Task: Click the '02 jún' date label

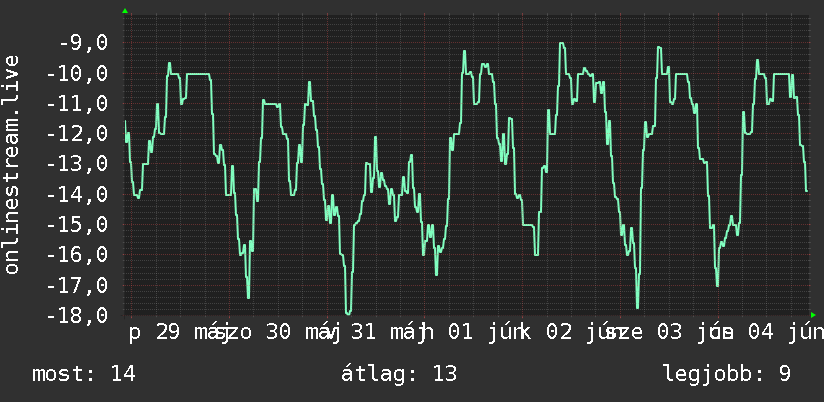Action: (583, 333)
